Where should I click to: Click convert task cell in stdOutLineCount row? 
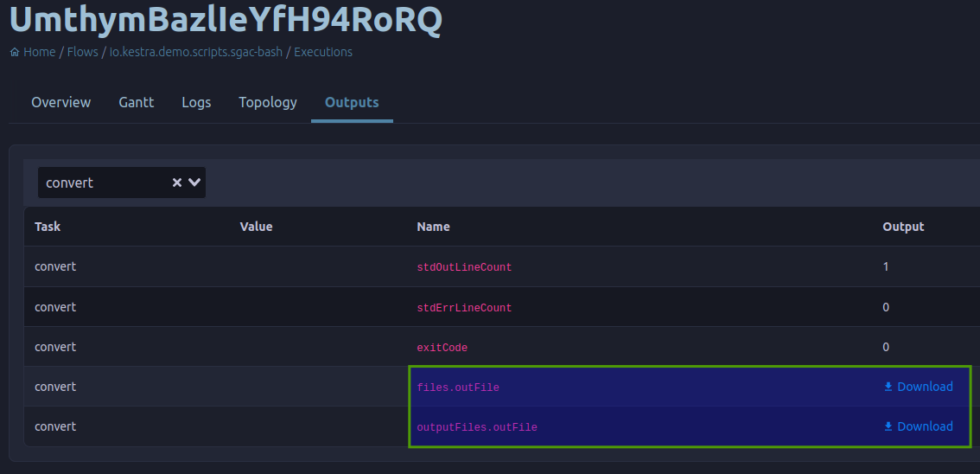point(55,267)
